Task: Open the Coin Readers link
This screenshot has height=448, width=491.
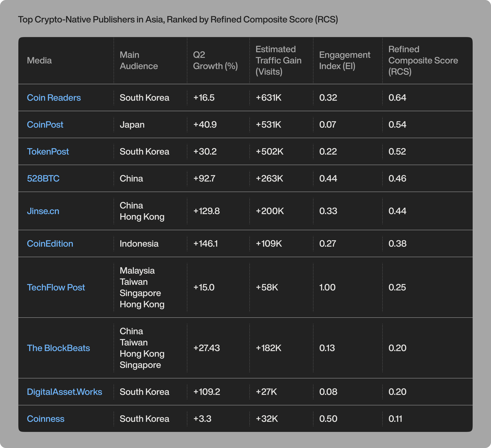Action: (54, 98)
